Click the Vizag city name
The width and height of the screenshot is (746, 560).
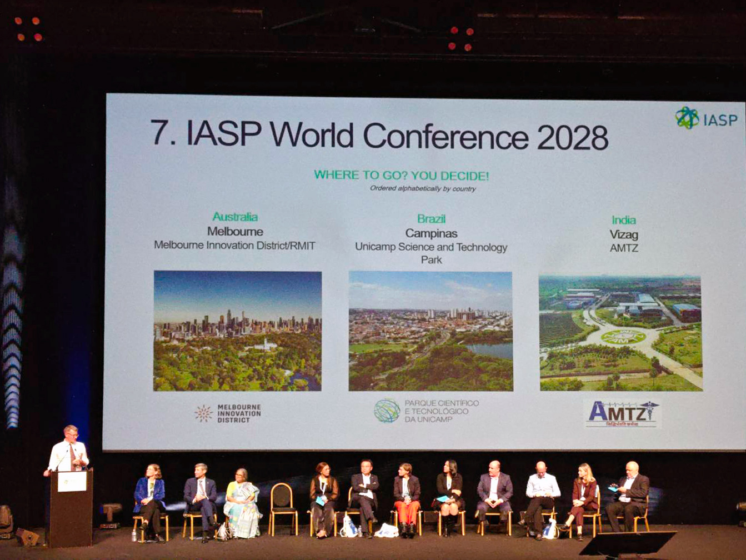(x=624, y=234)
